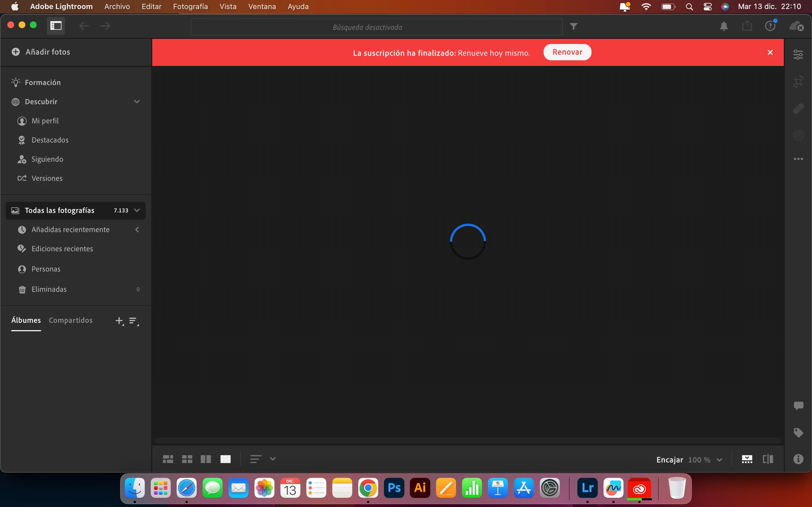Open the Keywords tag panel
Viewport: 812px width, 507px height.
(x=798, y=433)
